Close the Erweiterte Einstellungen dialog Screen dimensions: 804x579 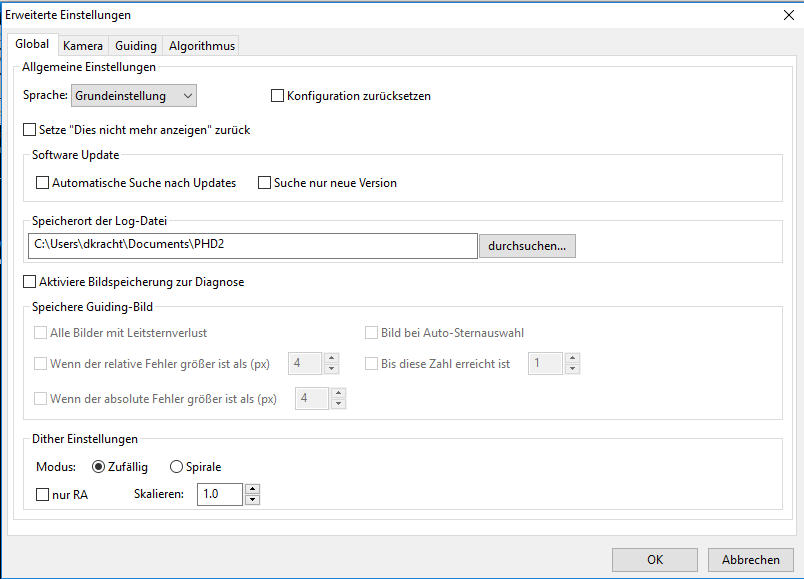788,14
